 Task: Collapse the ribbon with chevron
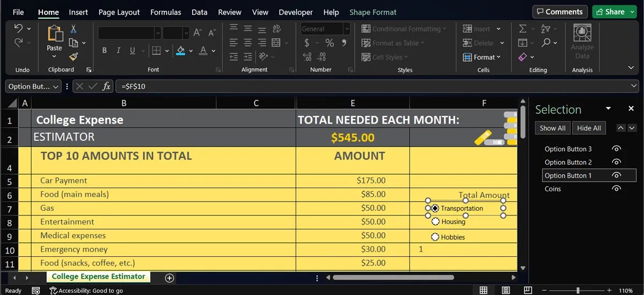pos(631,68)
